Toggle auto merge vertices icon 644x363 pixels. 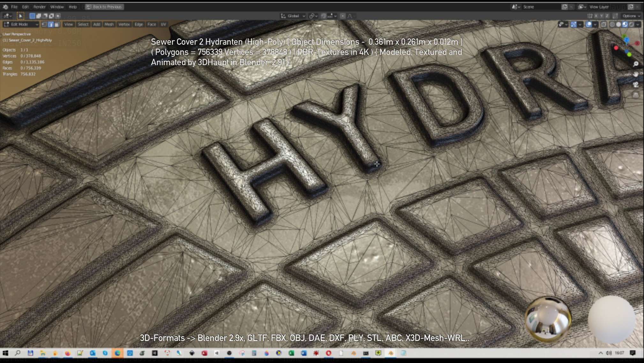[615, 16]
